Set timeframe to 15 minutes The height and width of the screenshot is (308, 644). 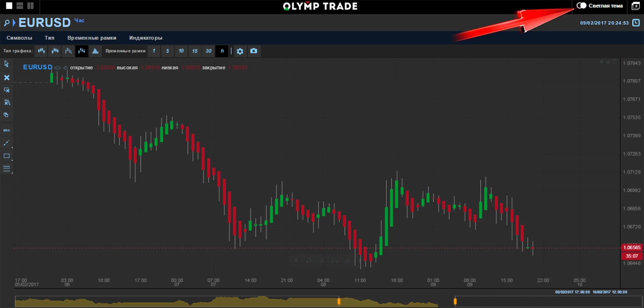coord(195,51)
